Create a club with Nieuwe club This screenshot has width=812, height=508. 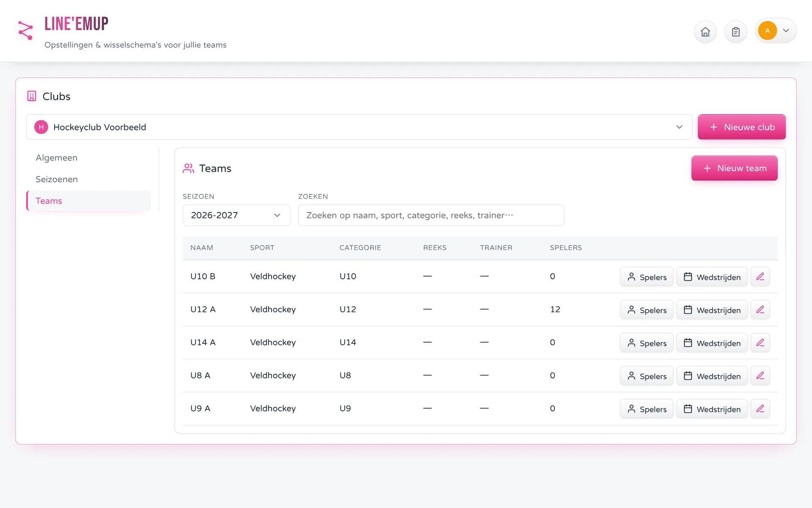point(741,127)
